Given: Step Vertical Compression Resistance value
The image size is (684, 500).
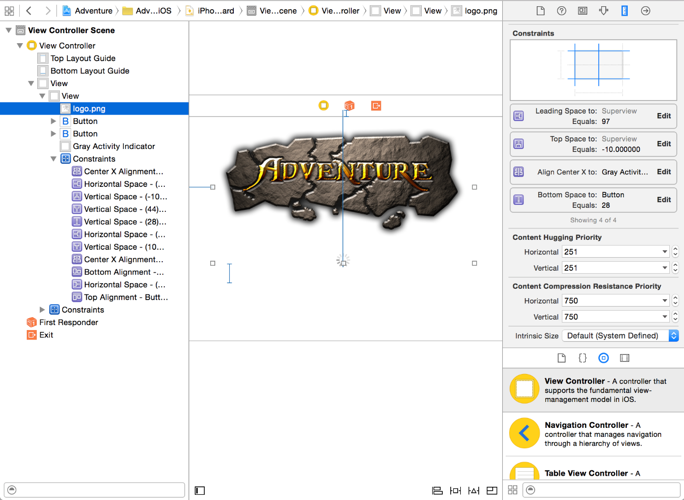Looking at the screenshot, I should click(x=675, y=317).
